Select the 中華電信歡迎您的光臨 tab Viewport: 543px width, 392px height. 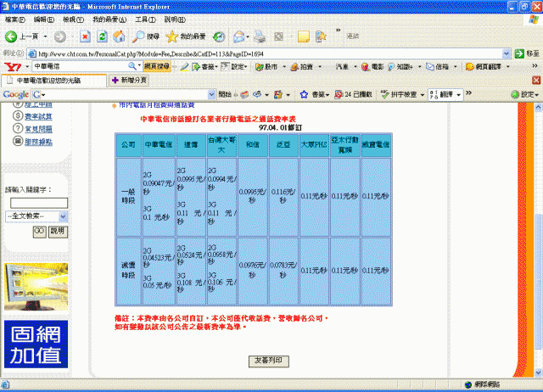(x=54, y=81)
